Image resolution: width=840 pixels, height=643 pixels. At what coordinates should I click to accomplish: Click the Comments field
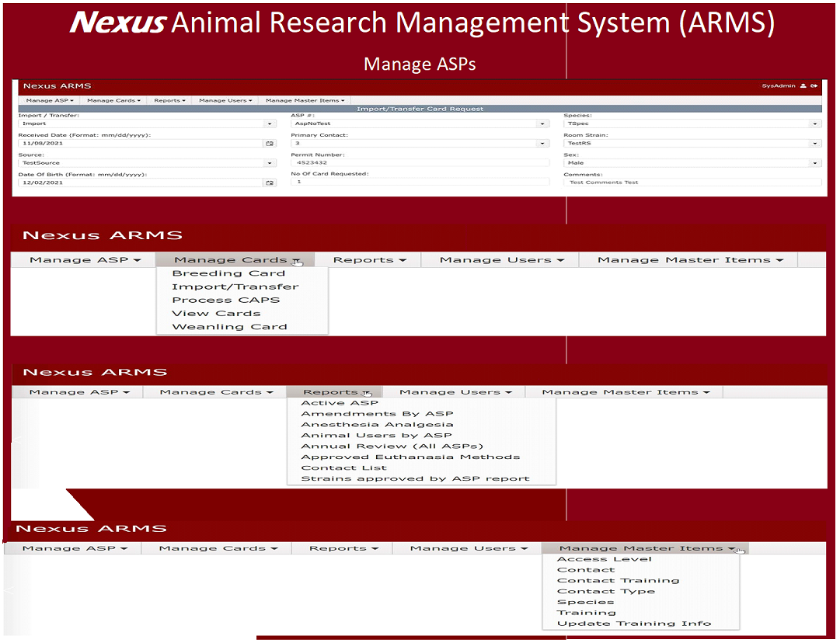click(692, 182)
